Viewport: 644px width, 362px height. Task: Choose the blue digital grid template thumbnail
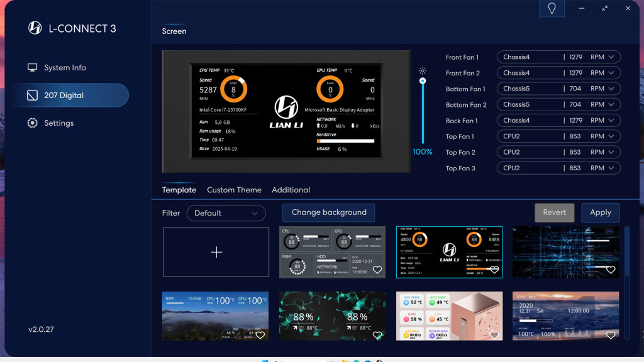tap(566, 252)
